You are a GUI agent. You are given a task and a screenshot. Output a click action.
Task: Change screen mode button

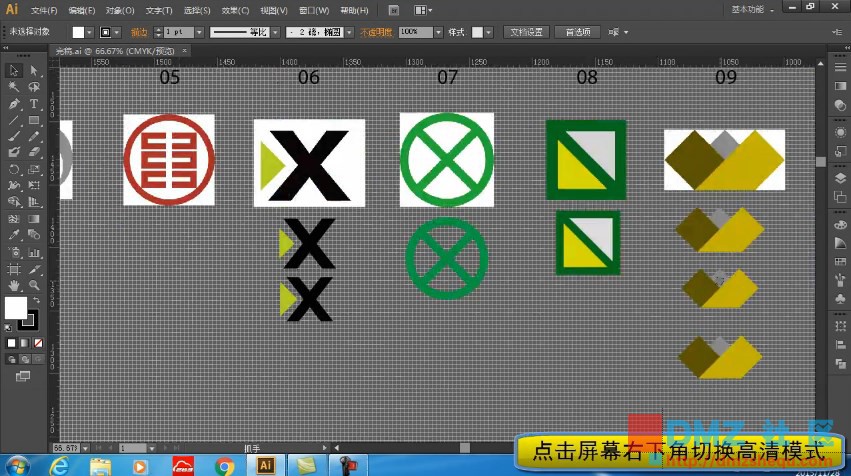(x=23, y=376)
